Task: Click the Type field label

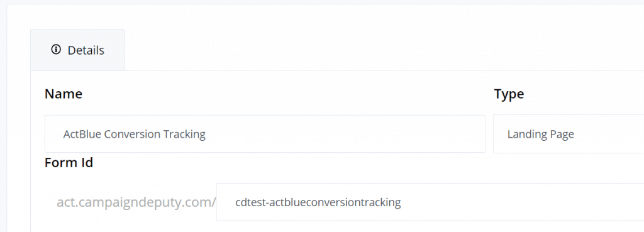Action: [x=509, y=94]
